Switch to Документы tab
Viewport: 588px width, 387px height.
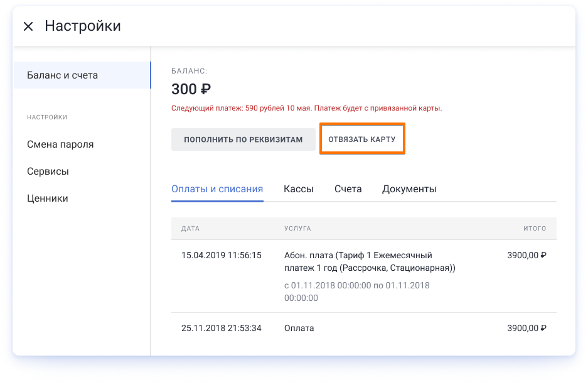409,189
